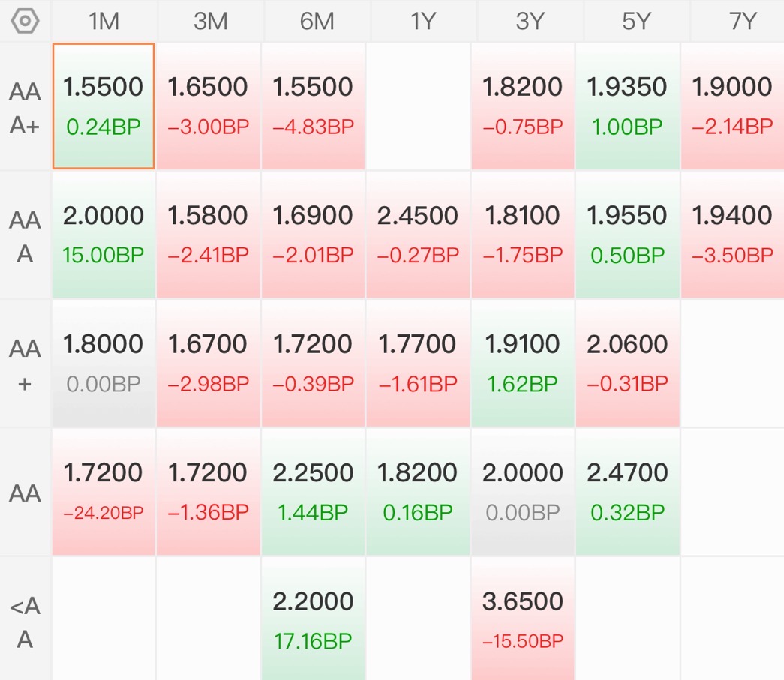Open AAA 1Y cell with 2.4500
The width and height of the screenshot is (784, 680).
pyautogui.click(x=418, y=235)
